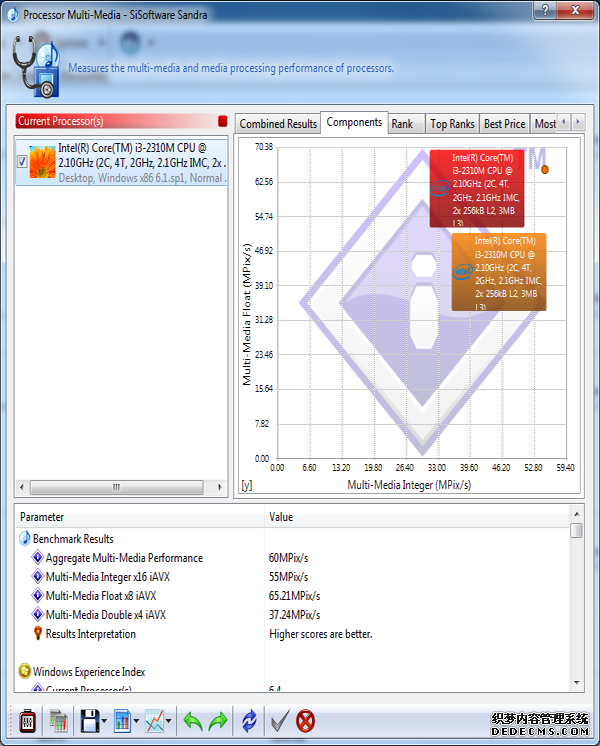
Task: Open the partially visible Most tab
Action: [544, 124]
